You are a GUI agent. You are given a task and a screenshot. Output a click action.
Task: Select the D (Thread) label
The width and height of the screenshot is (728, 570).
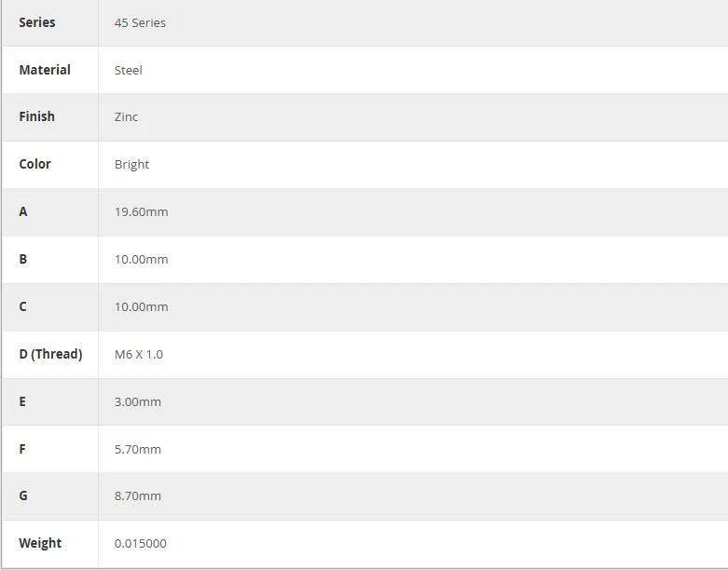point(50,354)
